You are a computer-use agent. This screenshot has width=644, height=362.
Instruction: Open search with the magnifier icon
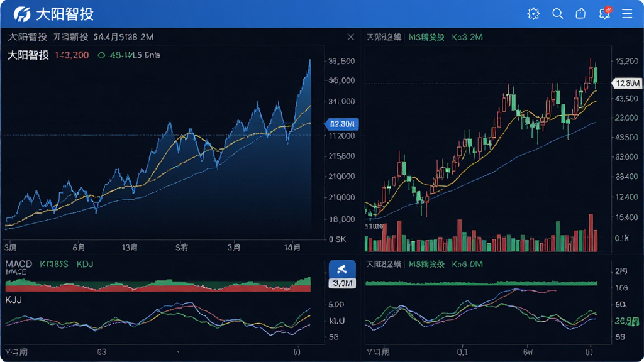(x=557, y=14)
